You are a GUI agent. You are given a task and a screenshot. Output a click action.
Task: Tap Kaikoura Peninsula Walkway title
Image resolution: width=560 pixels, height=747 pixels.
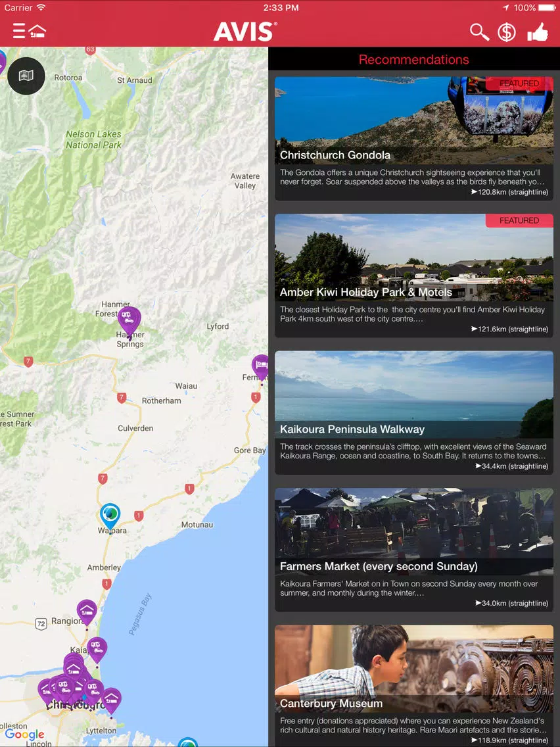[352, 429]
